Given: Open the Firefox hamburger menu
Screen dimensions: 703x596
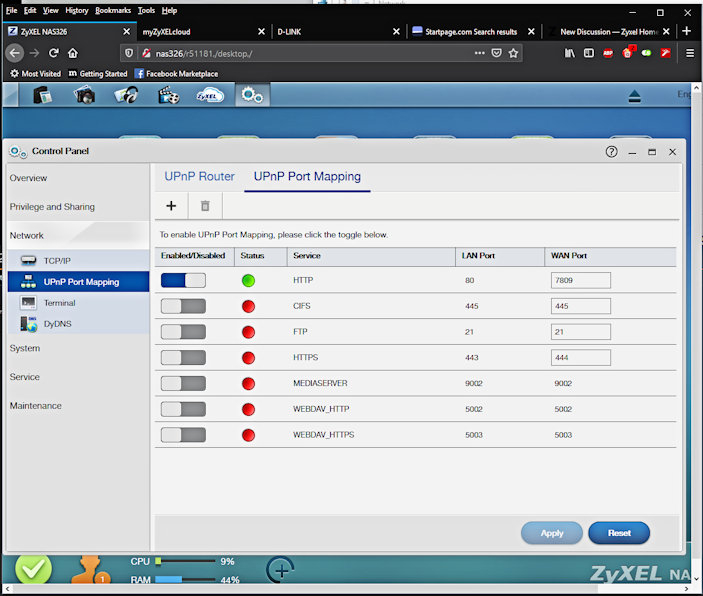Looking at the screenshot, I should 690,53.
